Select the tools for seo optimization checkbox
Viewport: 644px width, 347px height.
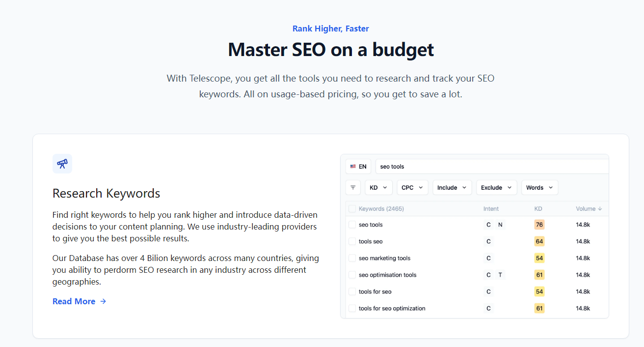(352, 308)
